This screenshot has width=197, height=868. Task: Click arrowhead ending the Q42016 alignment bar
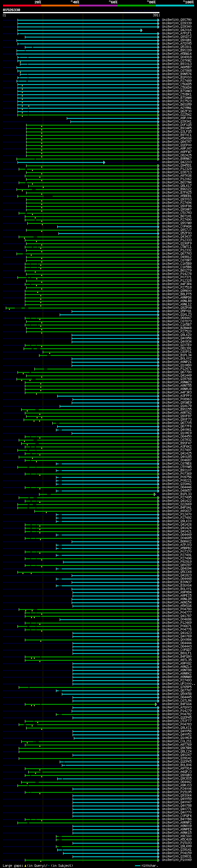click(x=141, y=30)
